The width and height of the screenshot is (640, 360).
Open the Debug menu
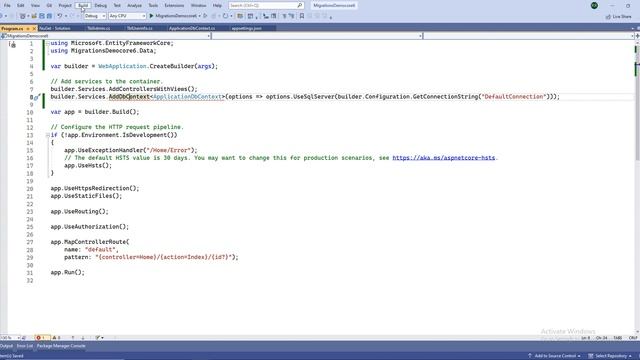(x=100, y=5)
